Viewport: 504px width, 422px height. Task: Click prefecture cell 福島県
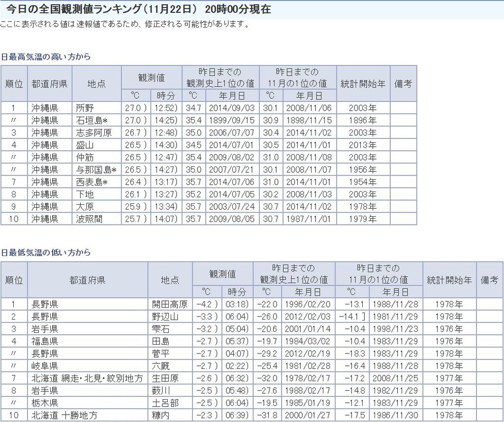tap(88, 341)
